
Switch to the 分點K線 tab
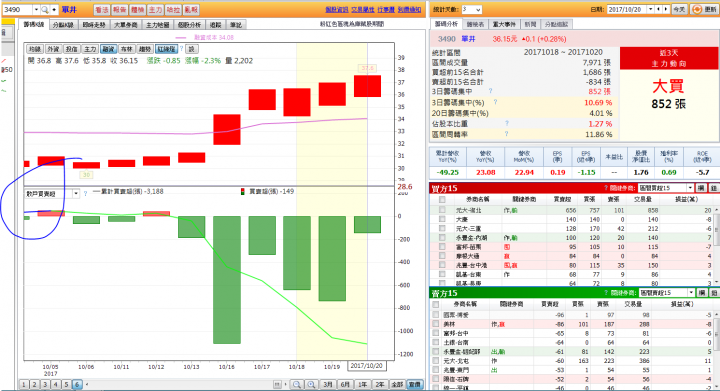tap(63, 25)
